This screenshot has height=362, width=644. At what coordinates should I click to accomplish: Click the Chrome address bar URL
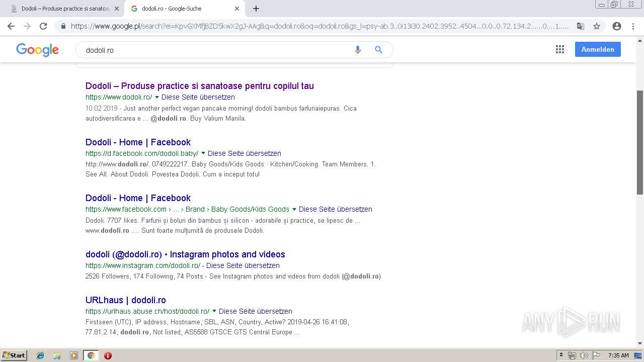click(320, 26)
